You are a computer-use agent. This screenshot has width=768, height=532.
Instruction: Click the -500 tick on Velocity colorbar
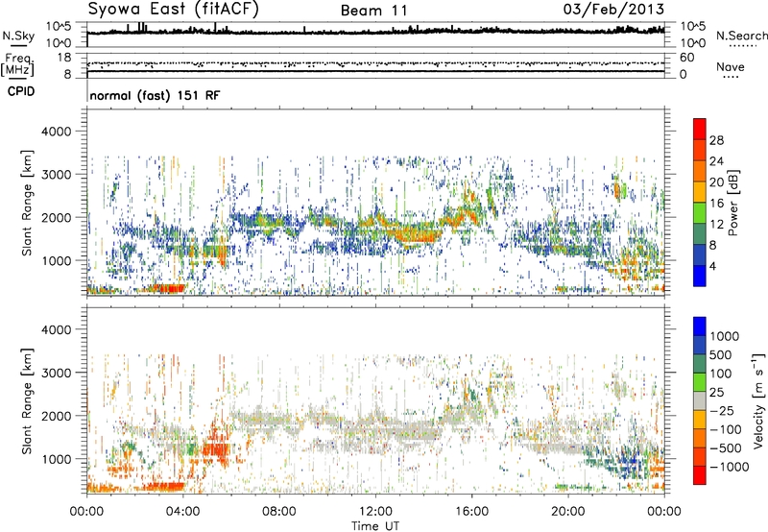[x=725, y=447]
